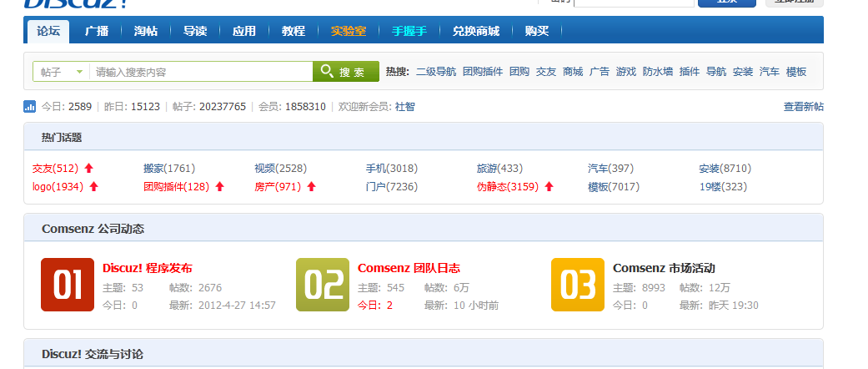Open new member 社智 profile link
This screenshot has width=868, height=369.
(x=404, y=106)
